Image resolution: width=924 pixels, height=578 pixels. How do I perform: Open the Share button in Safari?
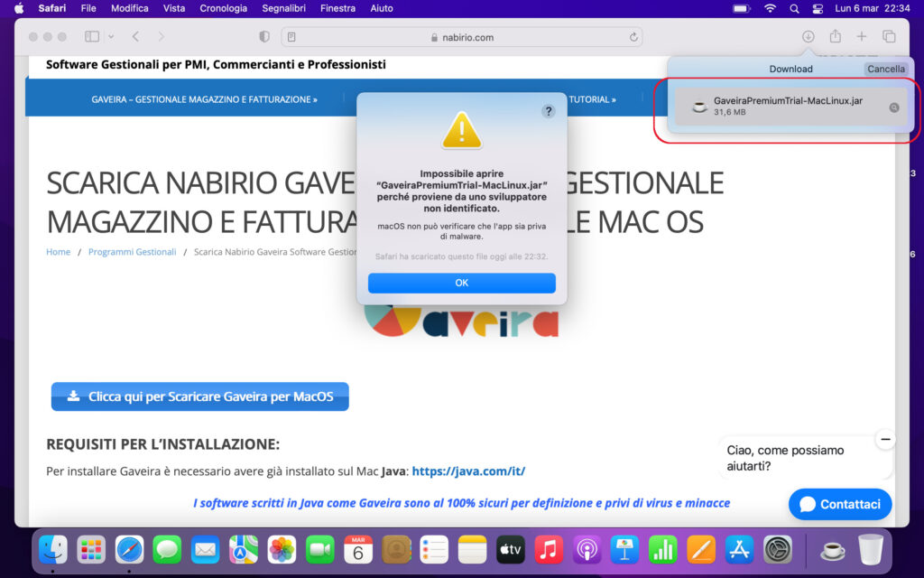(x=835, y=36)
